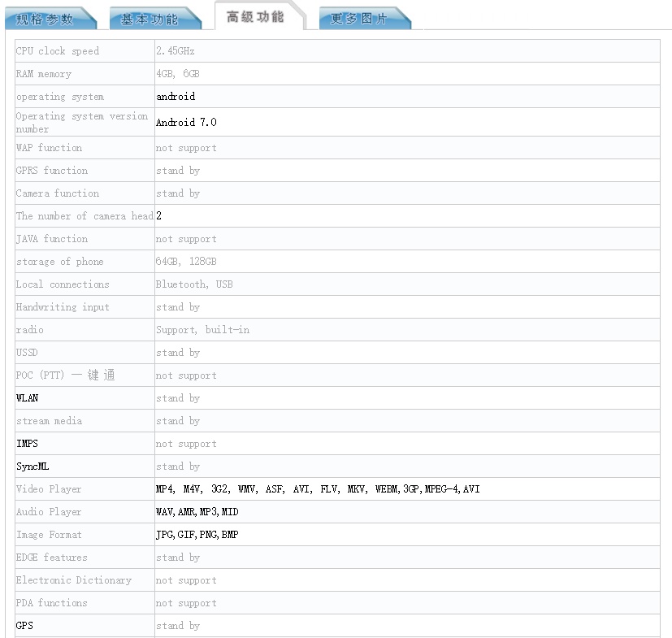Select the POC (PTT) 一键通 label

point(63,375)
